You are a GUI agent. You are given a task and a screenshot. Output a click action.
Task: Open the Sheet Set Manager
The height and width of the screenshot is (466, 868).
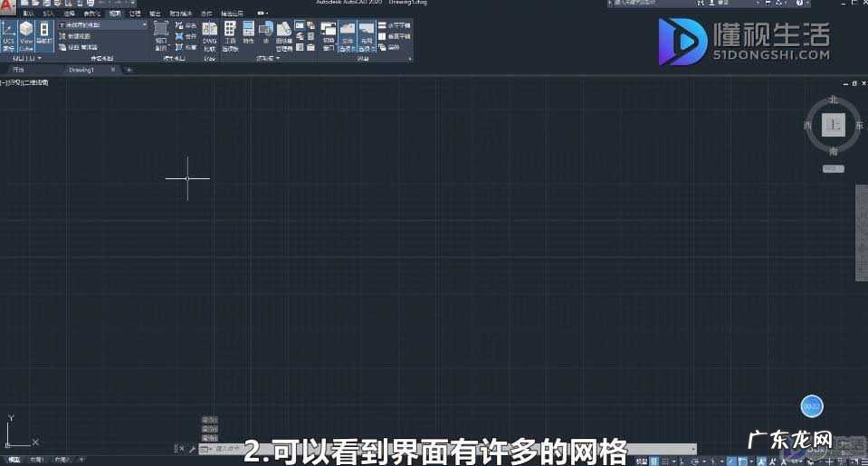tap(284, 36)
